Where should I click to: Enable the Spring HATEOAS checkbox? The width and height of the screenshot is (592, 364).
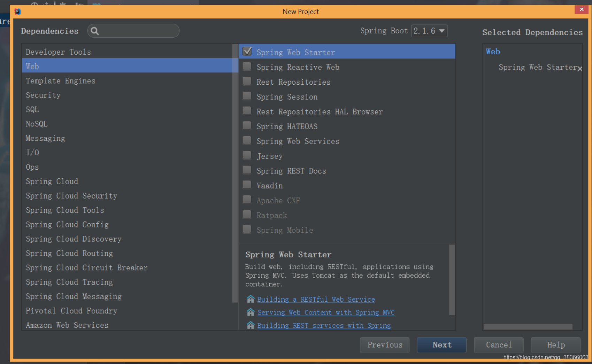tap(247, 125)
